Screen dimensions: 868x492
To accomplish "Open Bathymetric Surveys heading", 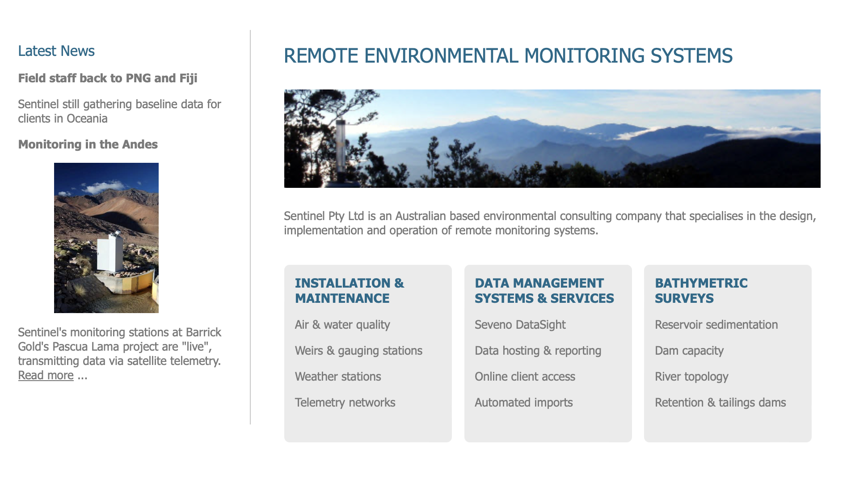I will 701,291.
